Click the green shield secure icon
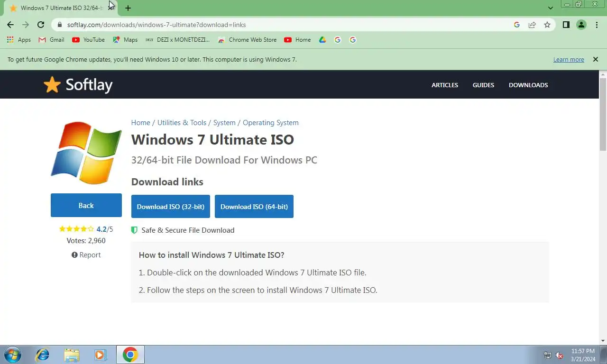Viewport: 607px width, 364px height. click(x=134, y=230)
